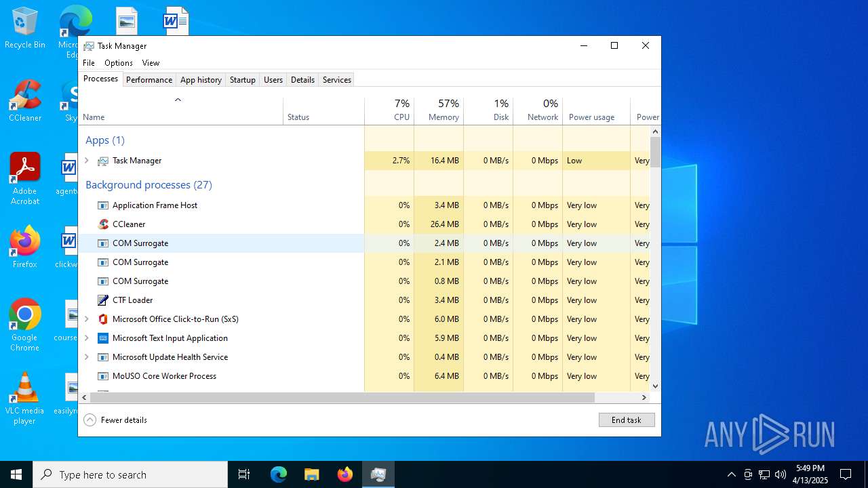
Task: Switch to the Performance tab
Action: (x=149, y=80)
